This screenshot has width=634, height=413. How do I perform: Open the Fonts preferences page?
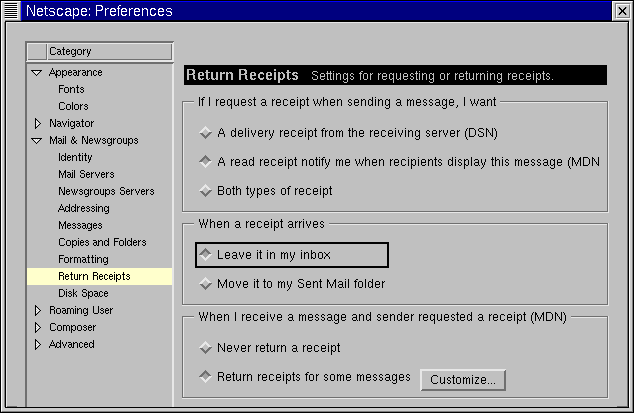point(71,89)
